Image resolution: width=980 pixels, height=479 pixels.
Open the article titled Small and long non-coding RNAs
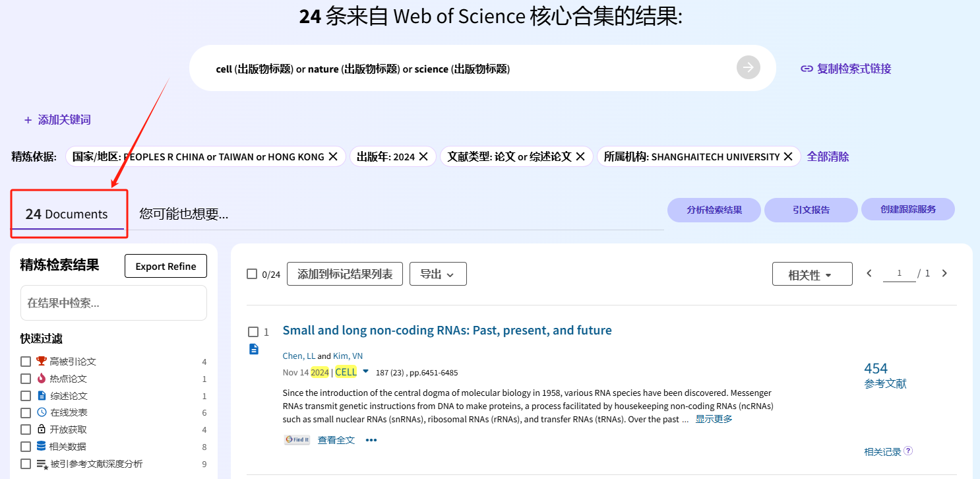(x=446, y=330)
